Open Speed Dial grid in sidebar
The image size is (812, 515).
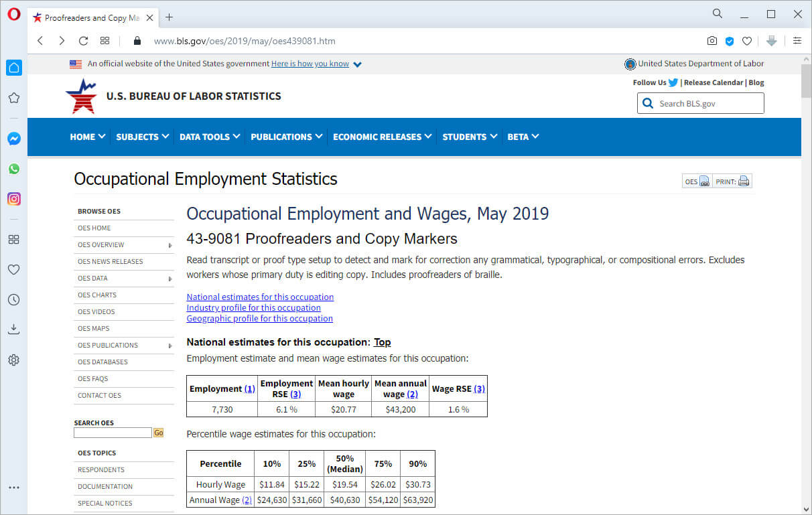point(13,239)
